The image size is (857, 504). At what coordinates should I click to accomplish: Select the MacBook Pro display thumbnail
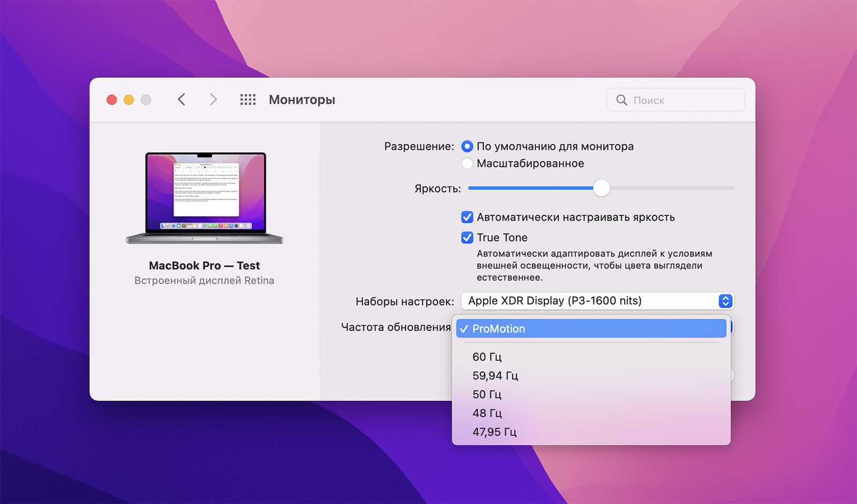point(205,198)
